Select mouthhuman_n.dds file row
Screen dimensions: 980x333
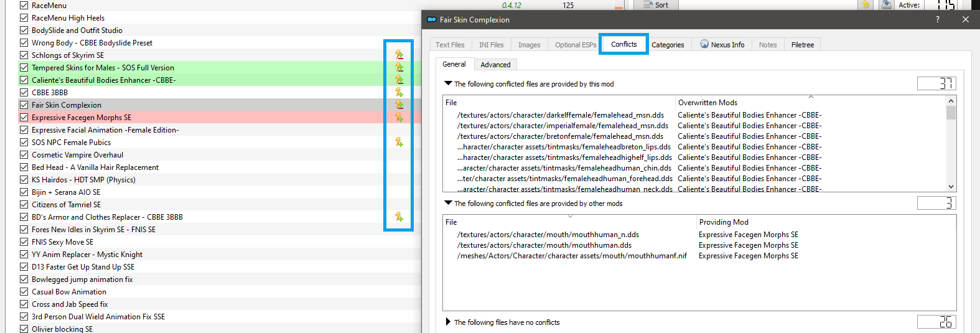tap(699, 235)
